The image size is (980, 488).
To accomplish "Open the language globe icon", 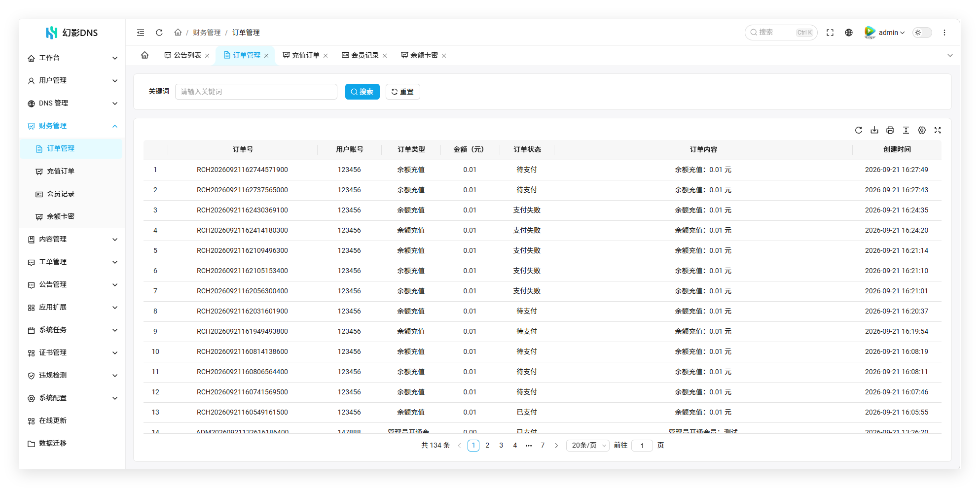I will 849,33.
